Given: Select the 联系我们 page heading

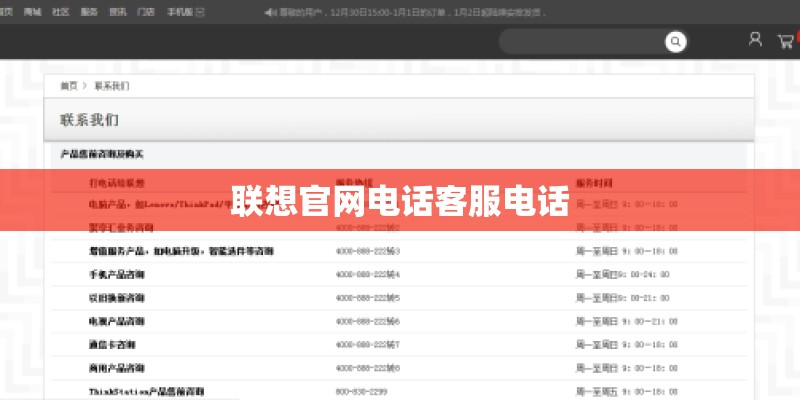Looking at the screenshot, I should pos(89,120).
